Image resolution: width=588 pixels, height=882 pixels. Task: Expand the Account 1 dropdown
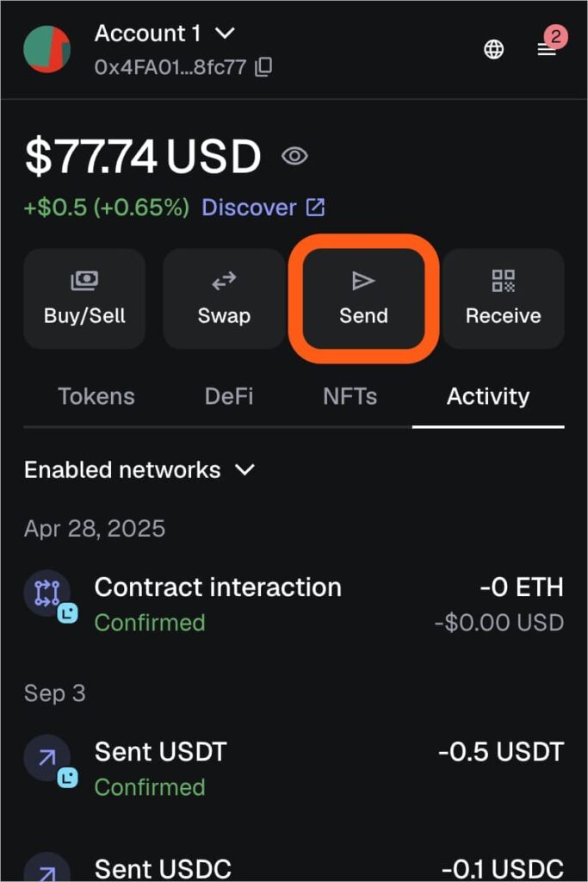click(x=224, y=34)
